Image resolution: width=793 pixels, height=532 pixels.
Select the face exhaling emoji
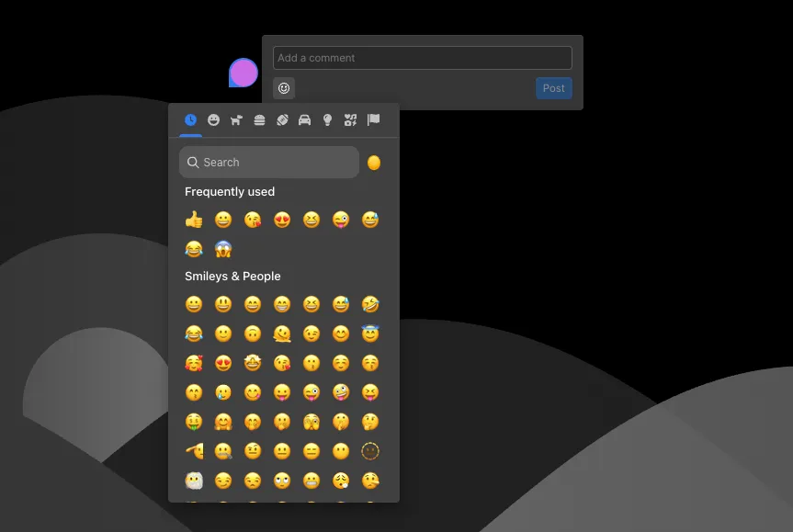pos(341,480)
